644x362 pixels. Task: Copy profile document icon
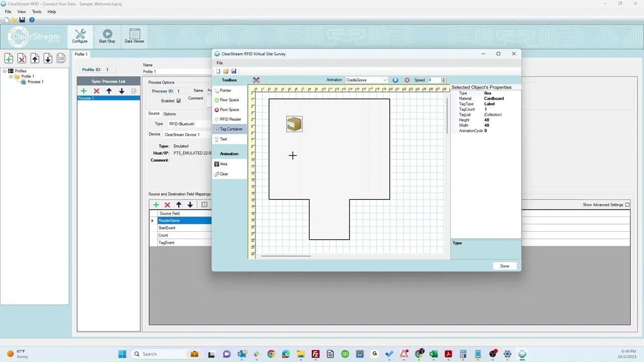click(61, 59)
